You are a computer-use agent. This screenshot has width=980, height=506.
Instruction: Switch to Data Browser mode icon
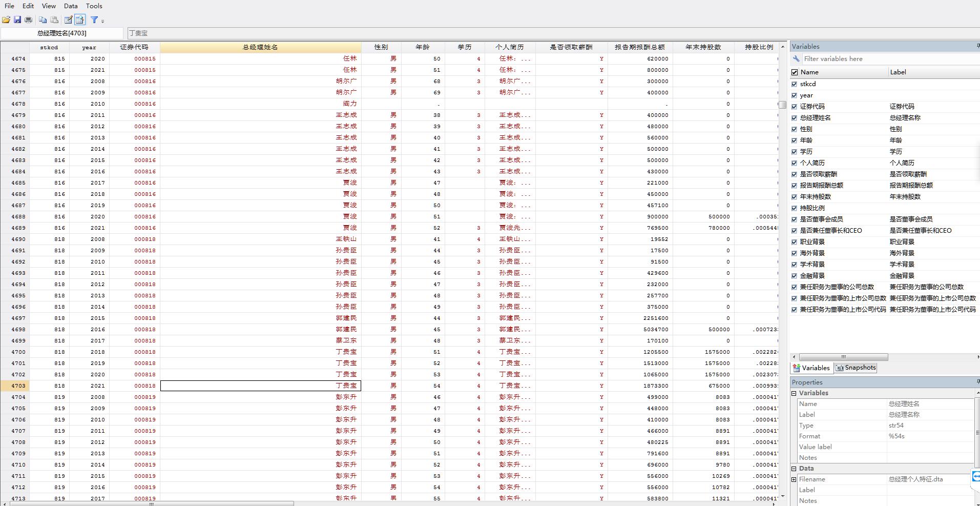click(79, 19)
